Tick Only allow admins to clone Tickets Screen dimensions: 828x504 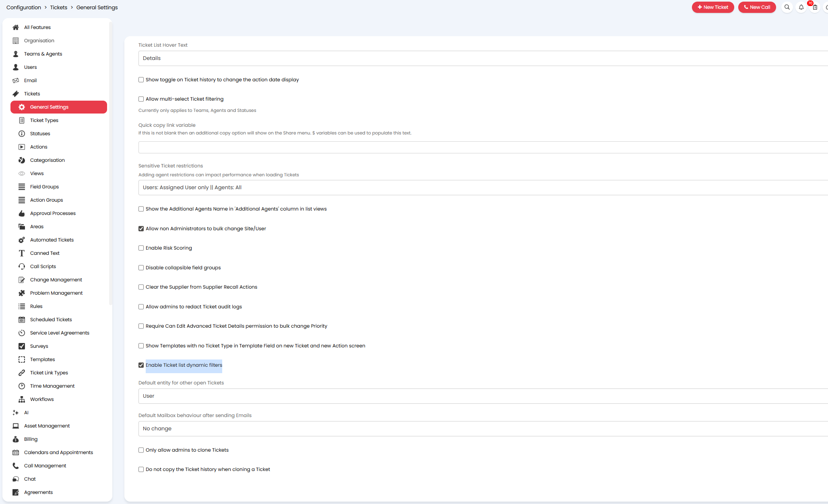(x=141, y=450)
